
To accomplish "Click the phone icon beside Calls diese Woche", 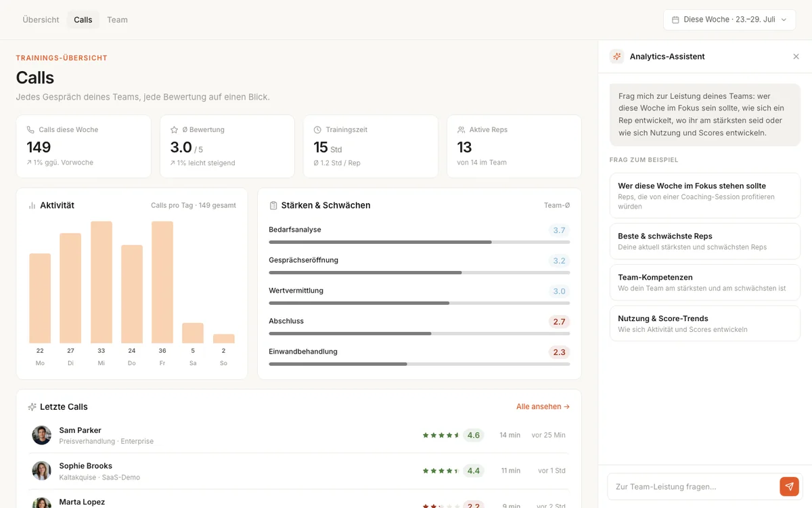I will 30,129.
